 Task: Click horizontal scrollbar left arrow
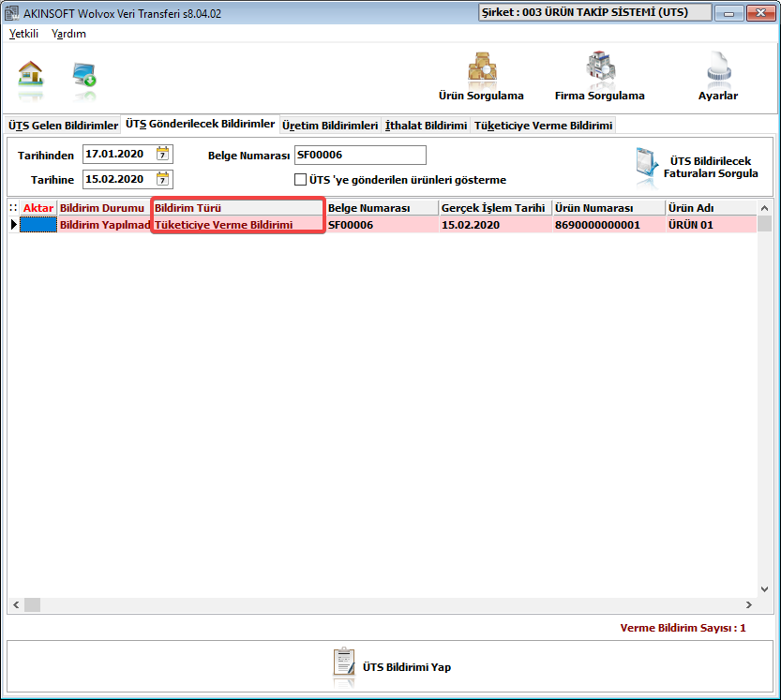point(16,604)
